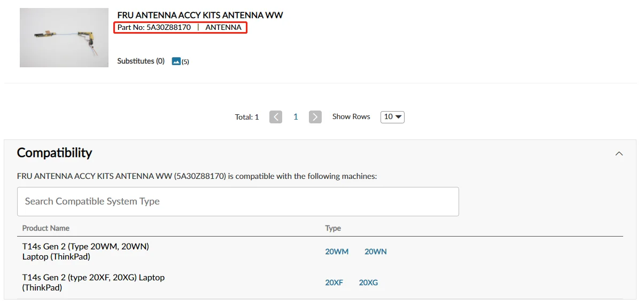The height and width of the screenshot is (306, 644).
Task: Click the antenna product thumbnail
Action: pyautogui.click(x=64, y=37)
